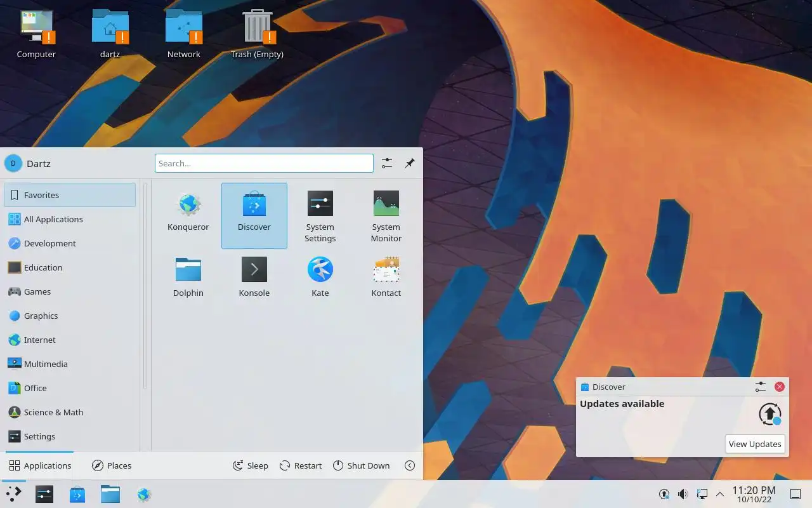Screen dimensions: 812x508
Task: Launch Dolphin file manager in favorites
Action: (188, 277)
